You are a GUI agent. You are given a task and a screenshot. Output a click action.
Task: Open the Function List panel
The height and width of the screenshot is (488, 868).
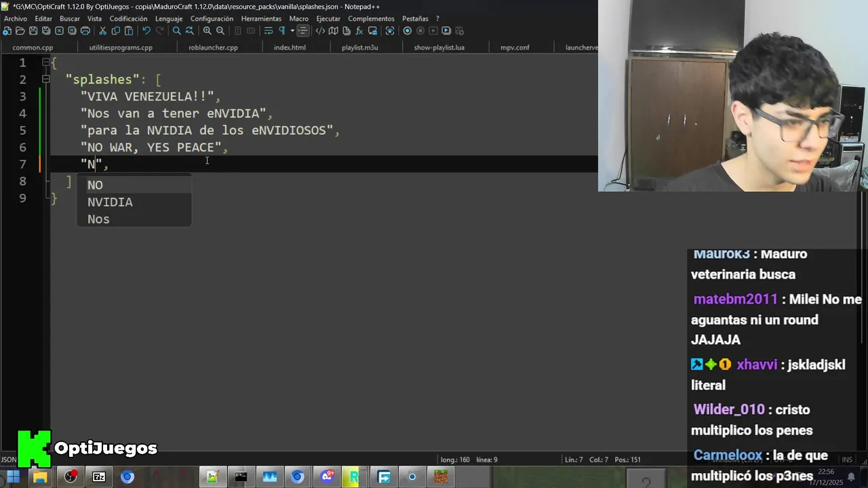(359, 30)
